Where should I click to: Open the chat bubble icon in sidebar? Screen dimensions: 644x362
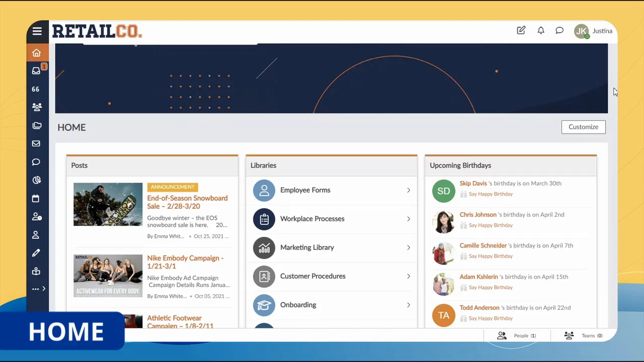pyautogui.click(x=36, y=162)
